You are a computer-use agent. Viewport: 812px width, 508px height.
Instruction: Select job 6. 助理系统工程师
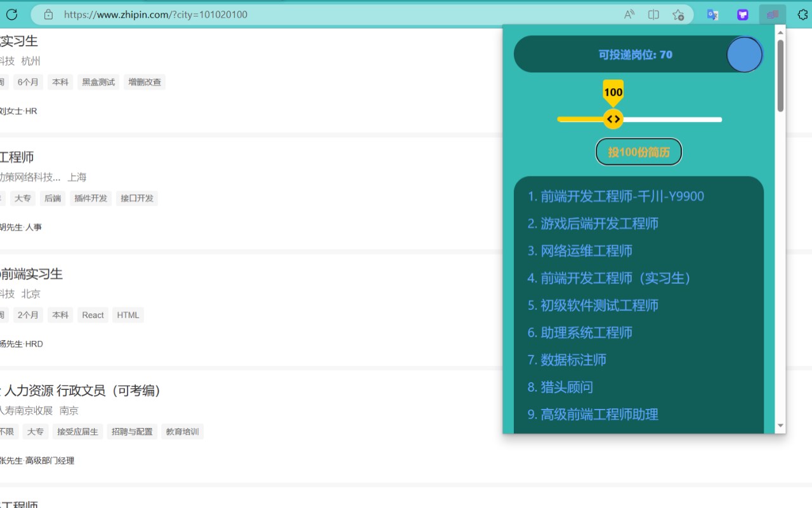(580, 333)
